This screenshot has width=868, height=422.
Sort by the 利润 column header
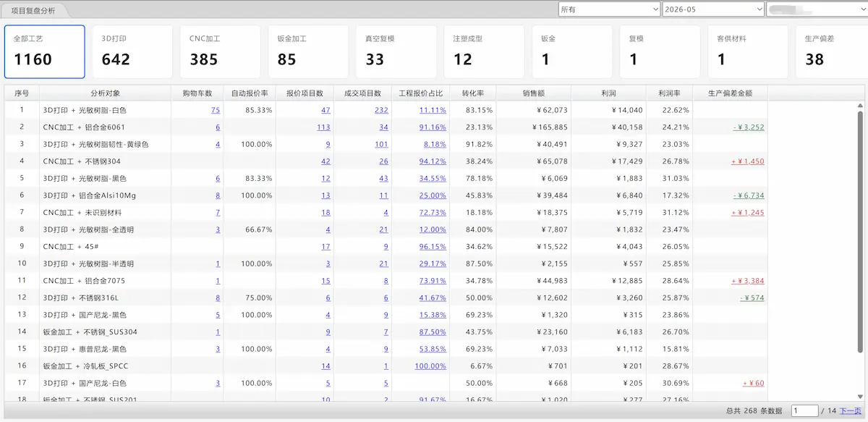pyautogui.click(x=608, y=93)
